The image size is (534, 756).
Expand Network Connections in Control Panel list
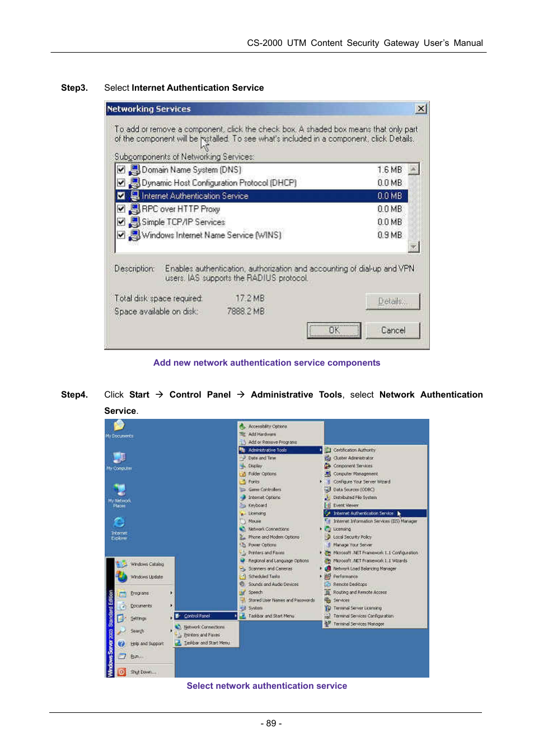click(x=280, y=529)
